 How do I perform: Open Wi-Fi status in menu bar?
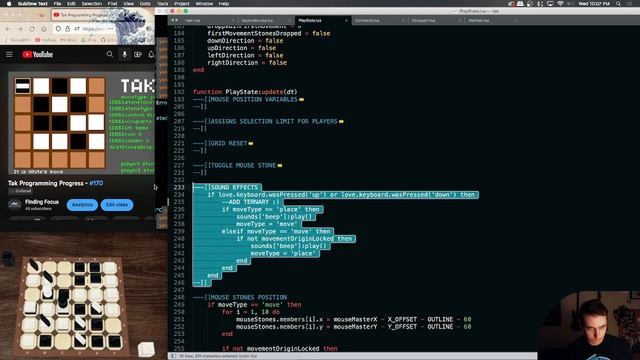click(x=560, y=4)
